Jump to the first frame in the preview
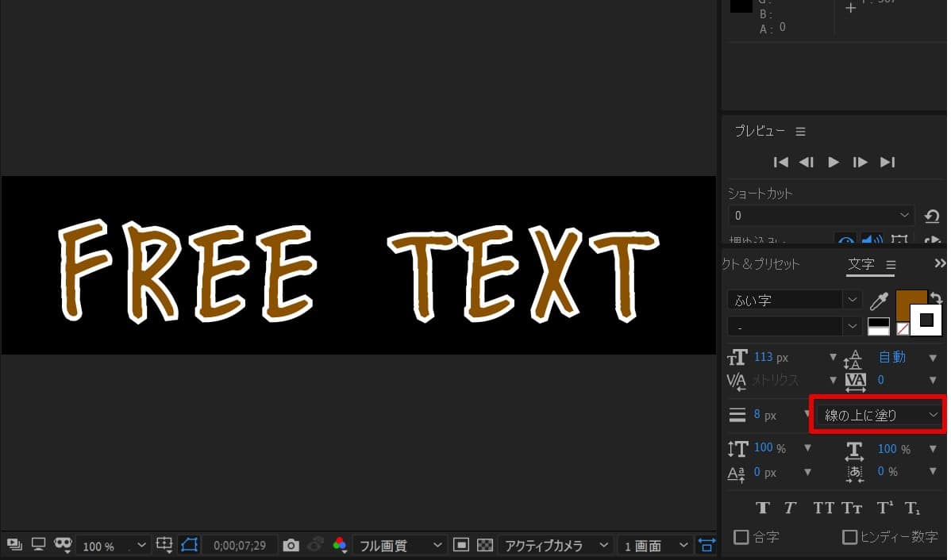The height and width of the screenshot is (560, 951). tap(780, 162)
